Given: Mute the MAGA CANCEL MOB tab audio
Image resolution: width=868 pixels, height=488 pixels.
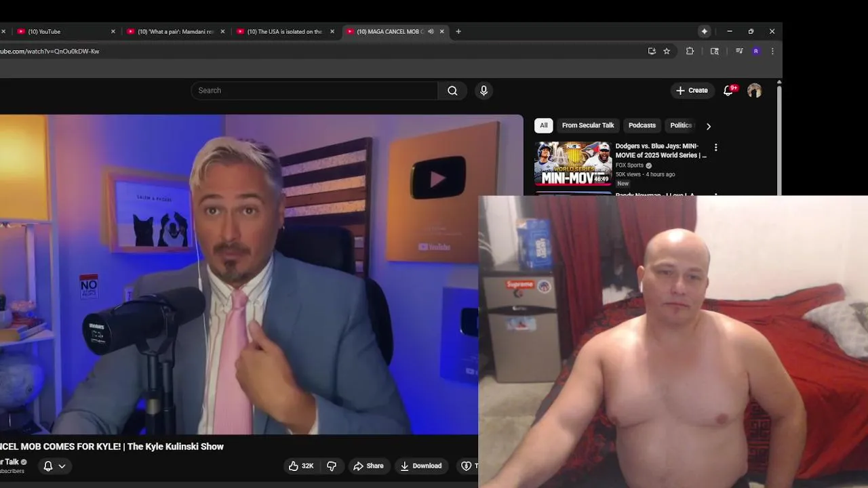Looking at the screenshot, I should point(431,31).
